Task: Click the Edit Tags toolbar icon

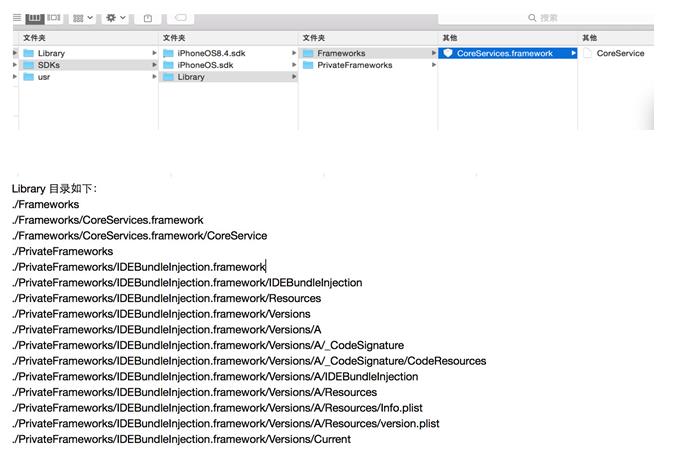Action: [x=180, y=18]
